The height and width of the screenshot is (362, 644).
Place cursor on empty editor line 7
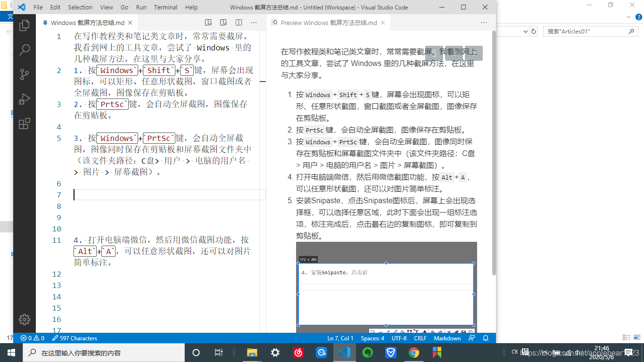click(x=170, y=195)
